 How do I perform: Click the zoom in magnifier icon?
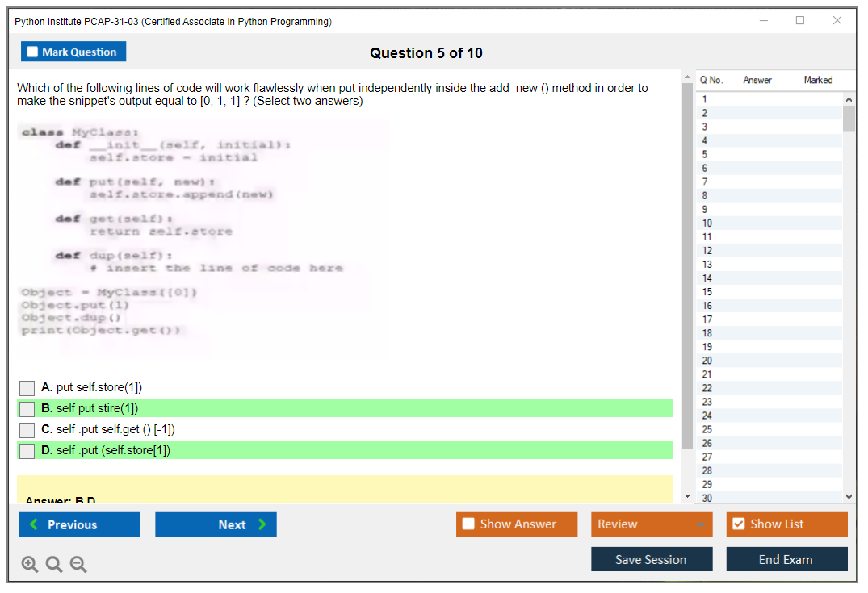click(x=30, y=565)
